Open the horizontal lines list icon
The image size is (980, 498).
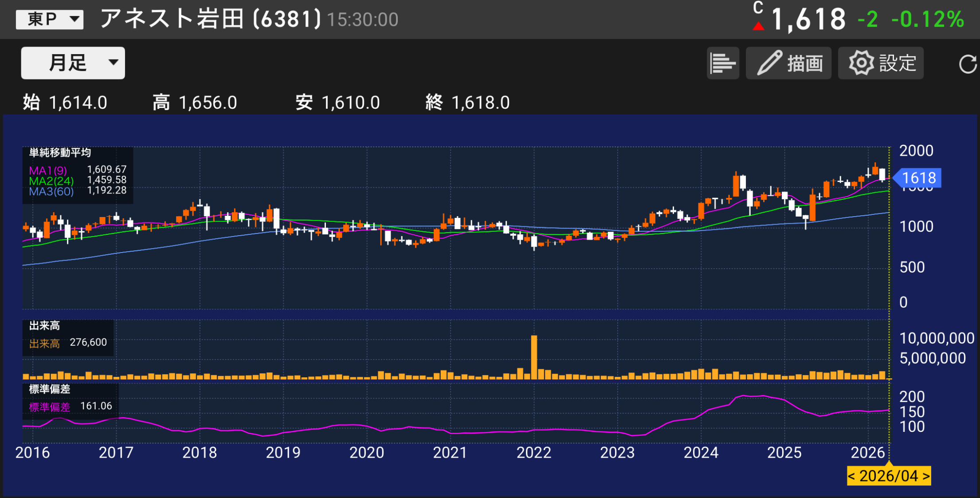pyautogui.click(x=722, y=63)
